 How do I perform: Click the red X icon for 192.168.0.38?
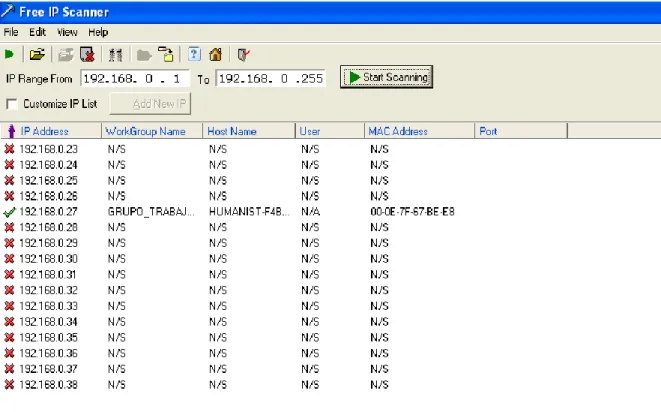(x=9, y=385)
